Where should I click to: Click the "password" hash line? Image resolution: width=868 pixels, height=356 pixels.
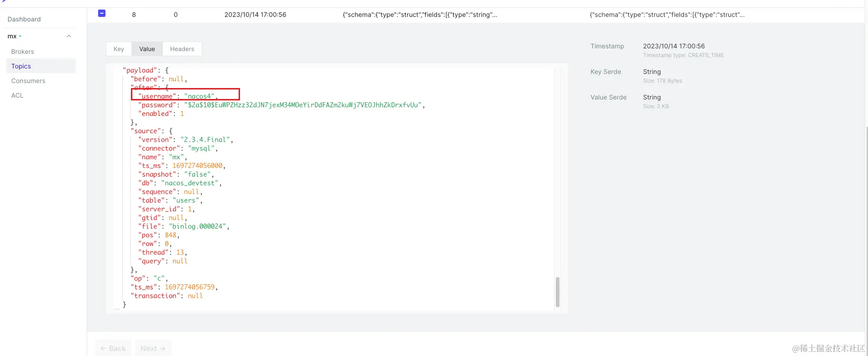(282, 105)
